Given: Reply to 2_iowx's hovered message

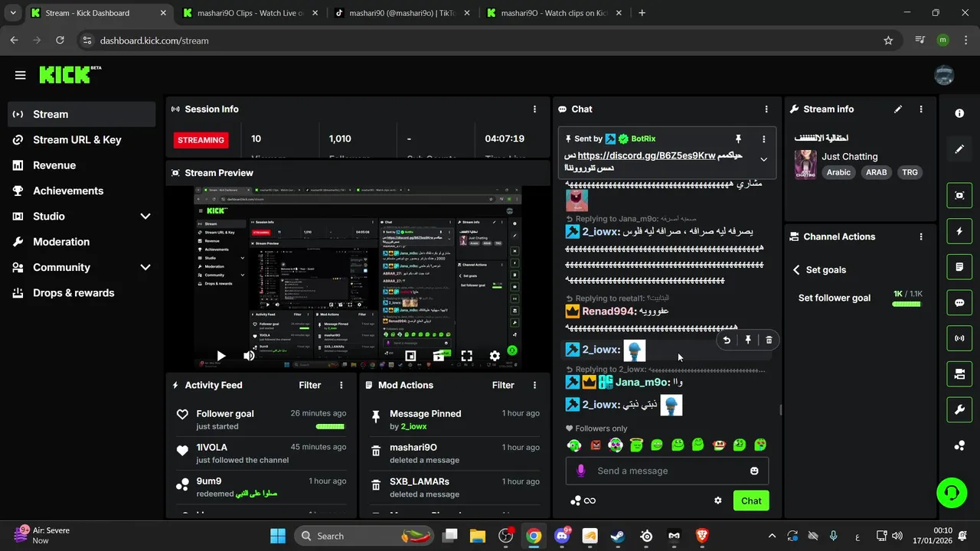Looking at the screenshot, I should coord(727,340).
